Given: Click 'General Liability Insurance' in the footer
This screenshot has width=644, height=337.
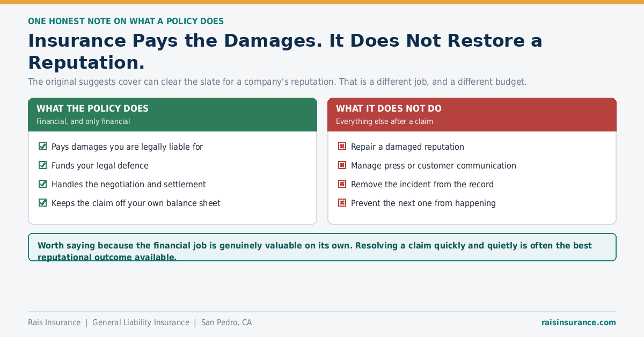Looking at the screenshot, I should 141,323.
